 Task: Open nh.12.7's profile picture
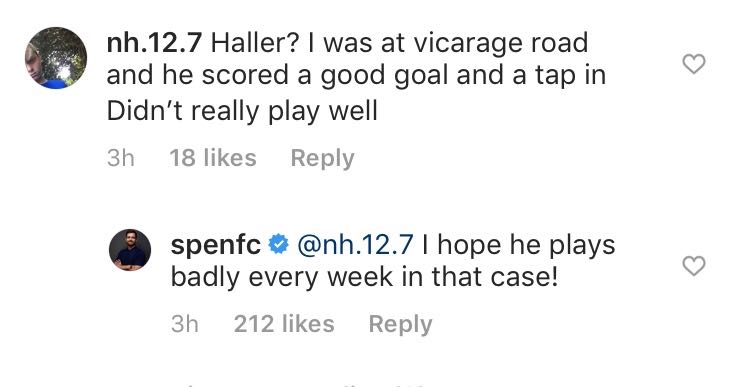[x=56, y=58]
